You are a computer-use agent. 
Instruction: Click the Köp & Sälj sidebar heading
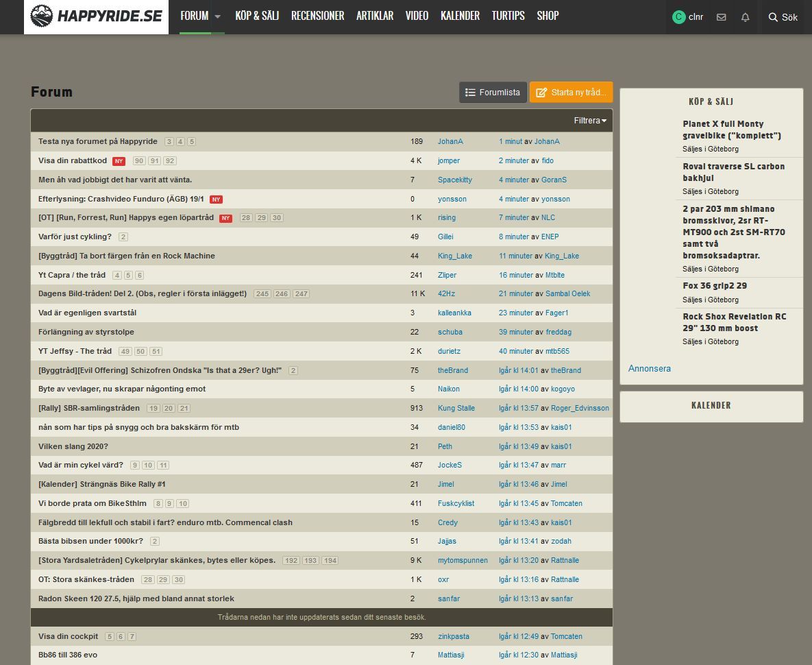coord(711,101)
